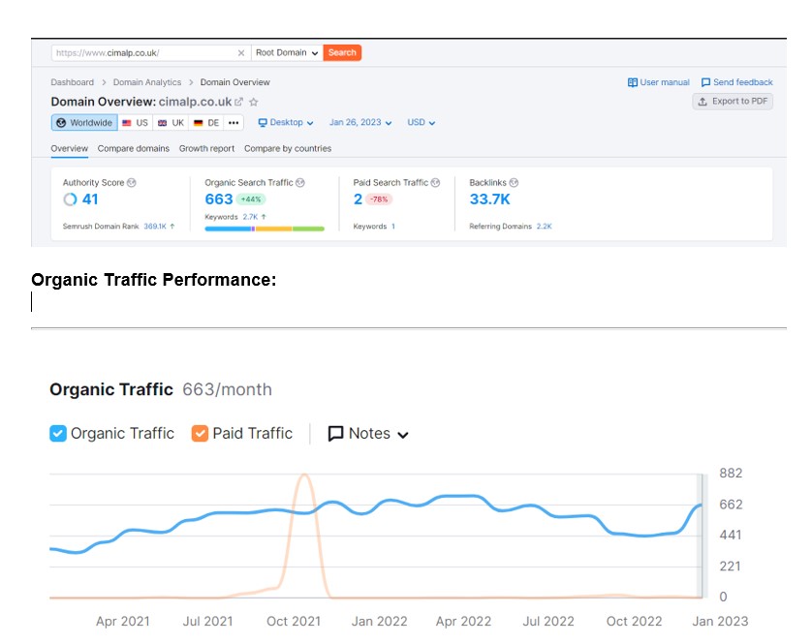The width and height of the screenshot is (812, 644).
Task: Open the Notes dropdown on the chart
Action: click(x=368, y=433)
